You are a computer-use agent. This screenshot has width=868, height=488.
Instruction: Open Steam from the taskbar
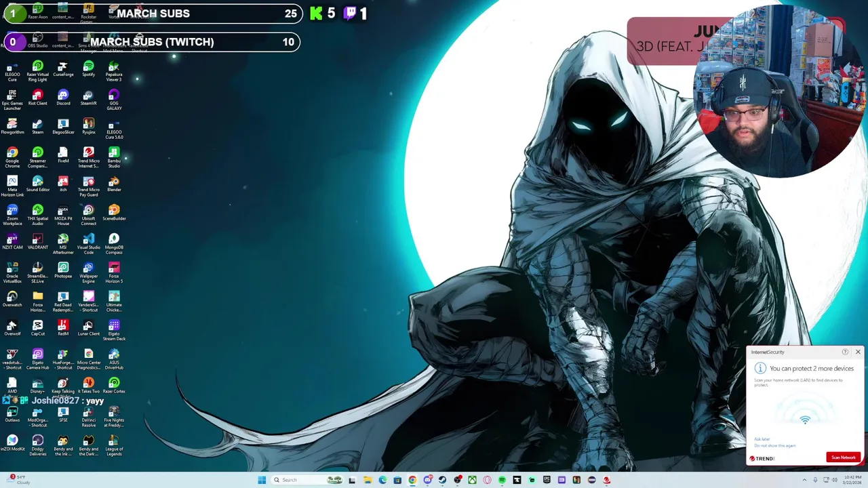(x=442, y=480)
